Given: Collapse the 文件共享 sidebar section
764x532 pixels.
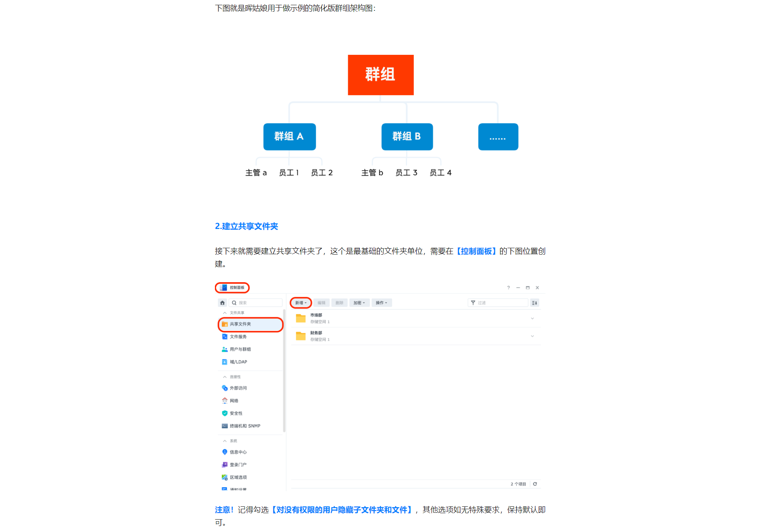Looking at the screenshot, I should point(225,313).
